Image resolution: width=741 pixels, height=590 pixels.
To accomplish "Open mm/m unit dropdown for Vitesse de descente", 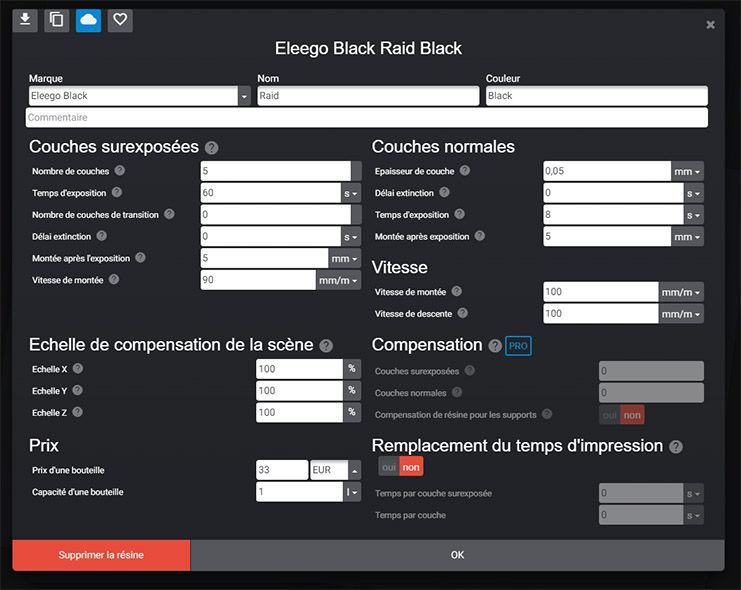I will 681,314.
